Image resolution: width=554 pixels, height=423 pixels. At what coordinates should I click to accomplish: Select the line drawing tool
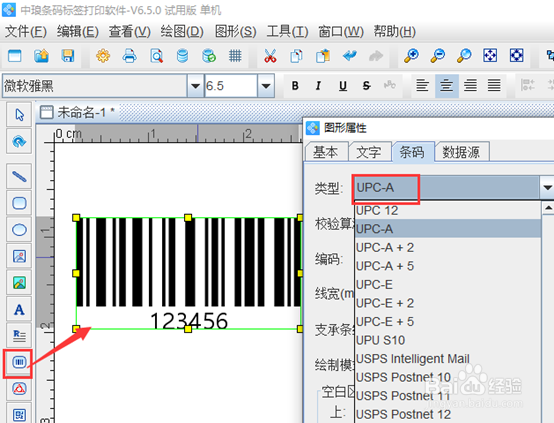(19, 176)
